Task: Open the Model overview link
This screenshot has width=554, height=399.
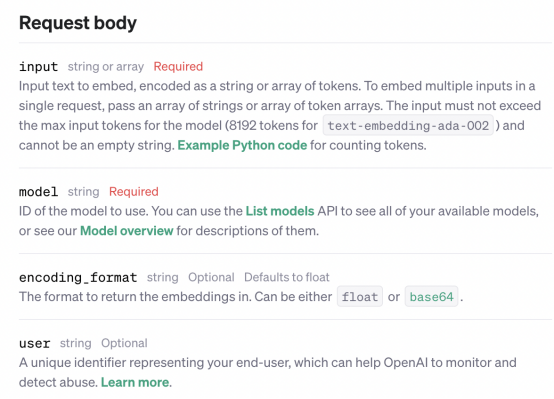Action: [x=126, y=231]
